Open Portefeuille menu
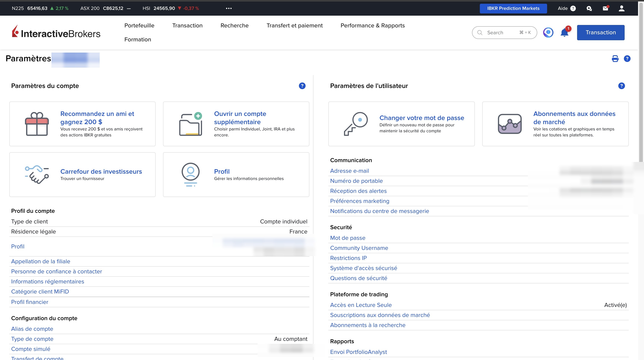Screen dimensions: 644x360 139,26
